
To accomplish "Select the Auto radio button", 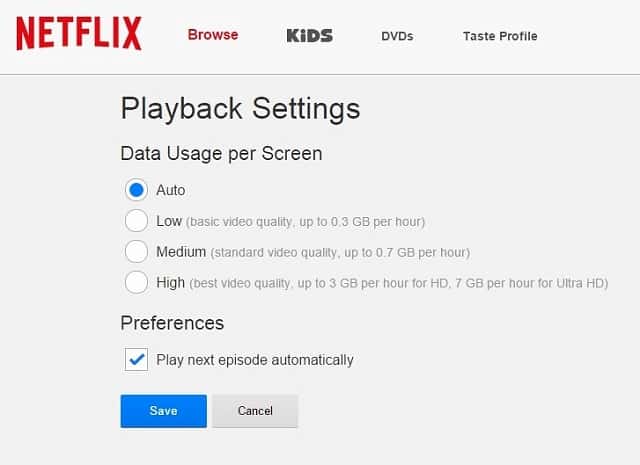I will pos(137,190).
